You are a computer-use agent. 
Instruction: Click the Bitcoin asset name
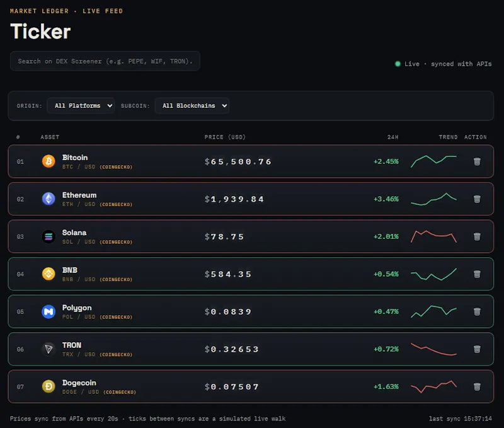coord(75,158)
